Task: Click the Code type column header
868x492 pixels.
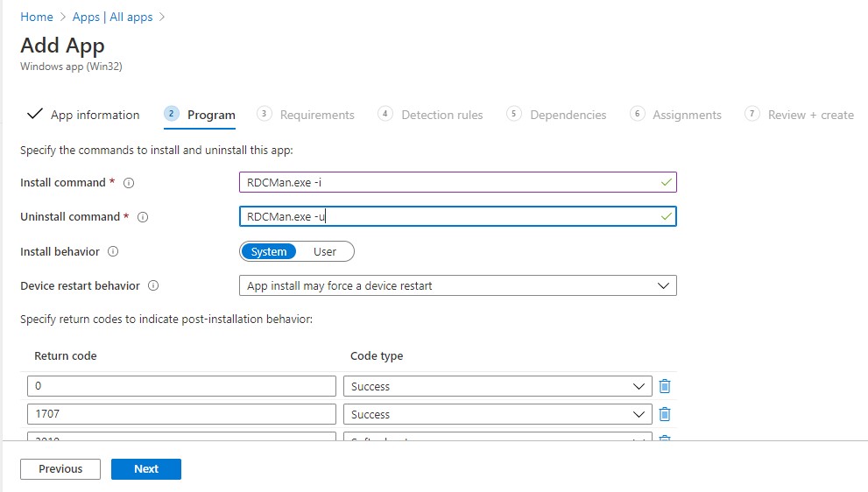Action: point(377,355)
